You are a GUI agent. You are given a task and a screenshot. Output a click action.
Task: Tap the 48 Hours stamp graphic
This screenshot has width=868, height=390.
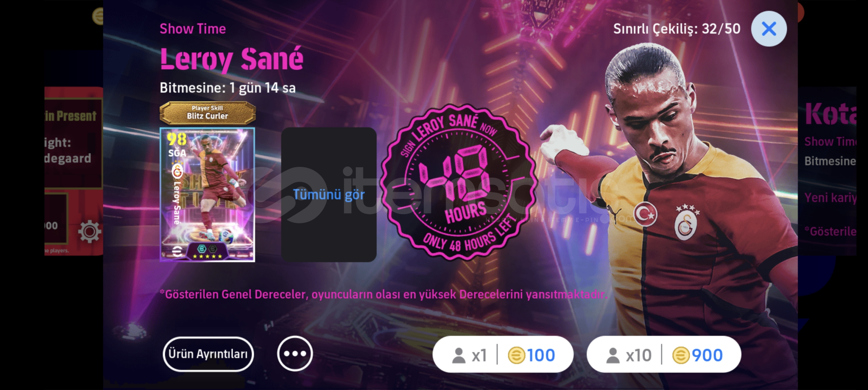coord(458,182)
